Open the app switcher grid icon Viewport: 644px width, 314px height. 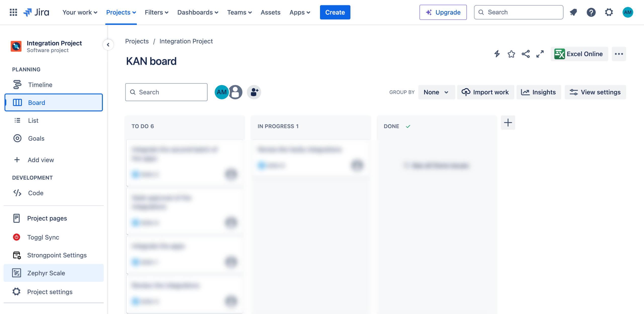pos(13,12)
